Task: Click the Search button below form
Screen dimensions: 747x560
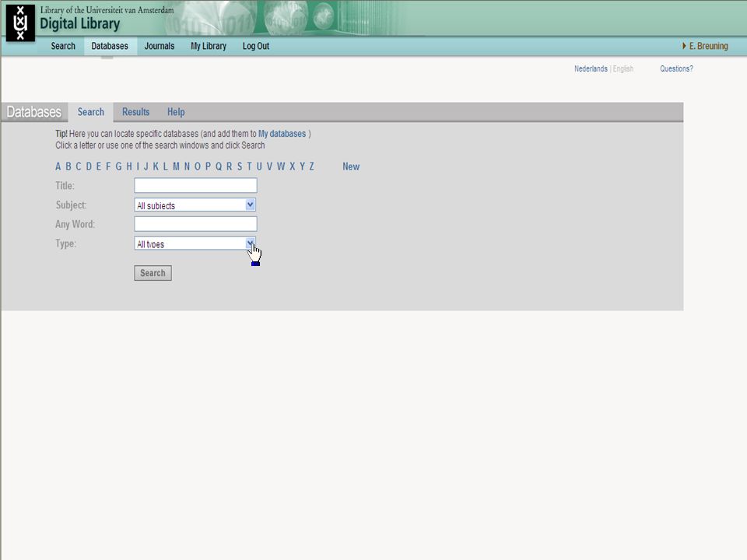Action: [x=153, y=273]
